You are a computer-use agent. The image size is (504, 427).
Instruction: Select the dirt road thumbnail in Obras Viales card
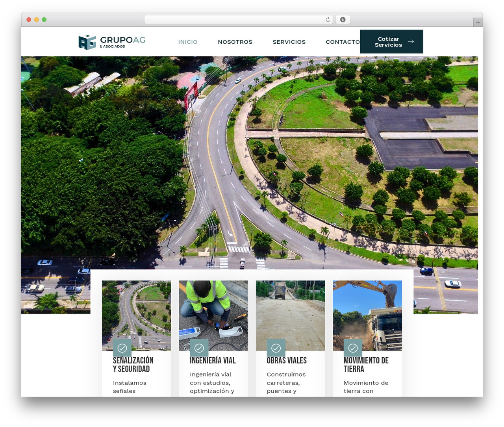291,315
